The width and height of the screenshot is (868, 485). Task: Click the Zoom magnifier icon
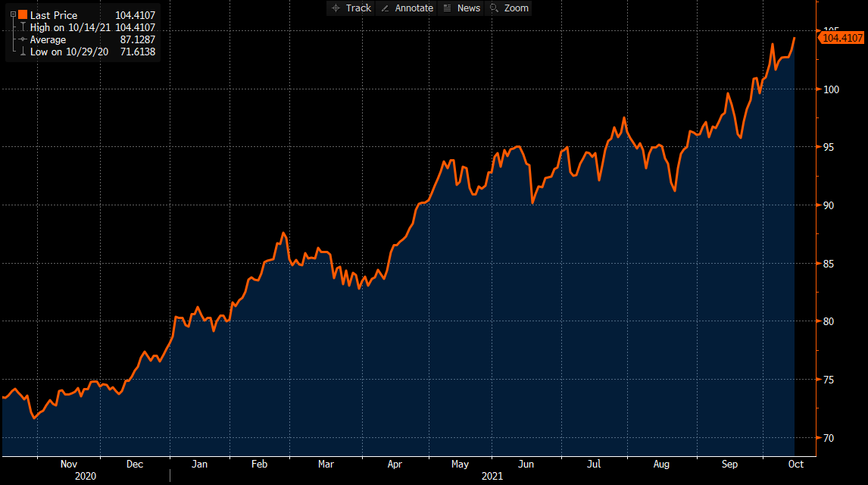tap(495, 8)
